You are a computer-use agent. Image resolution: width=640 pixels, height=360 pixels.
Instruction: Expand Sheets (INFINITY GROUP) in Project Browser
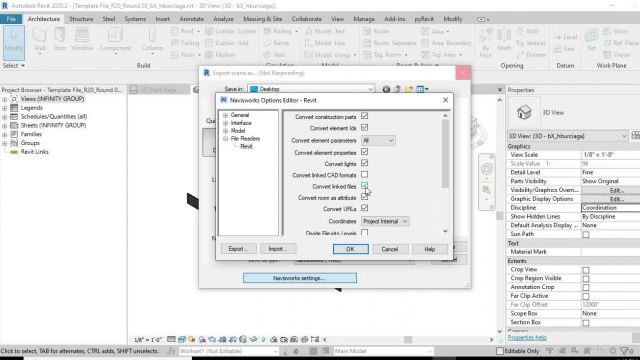pos(4,126)
